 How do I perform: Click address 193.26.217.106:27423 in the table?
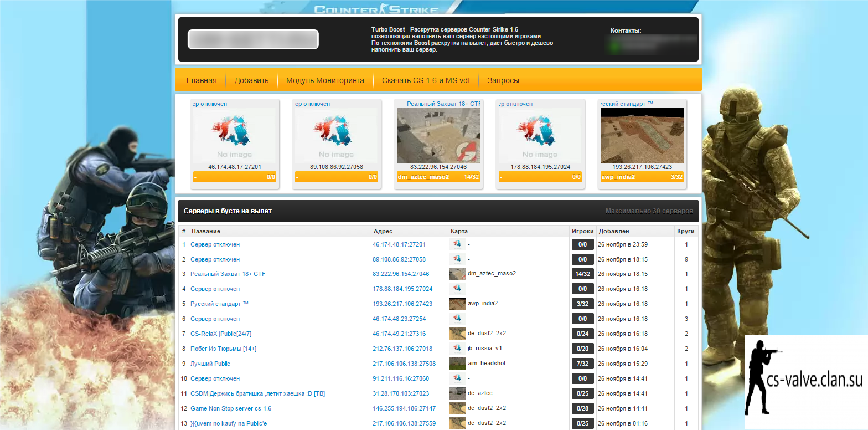[x=402, y=304]
